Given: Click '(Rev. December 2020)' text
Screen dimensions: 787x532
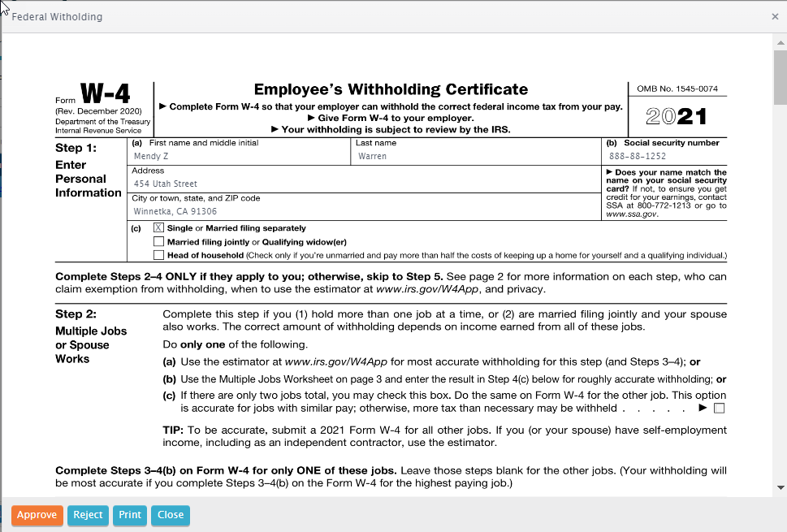Looking at the screenshot, I should click(x=98, y=111).
